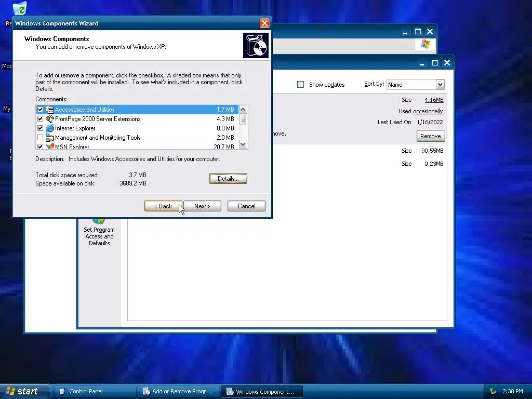Click the '0.23MB' program size entry
The height and width of the screenshot is (399, 532).
click(434, 164)
